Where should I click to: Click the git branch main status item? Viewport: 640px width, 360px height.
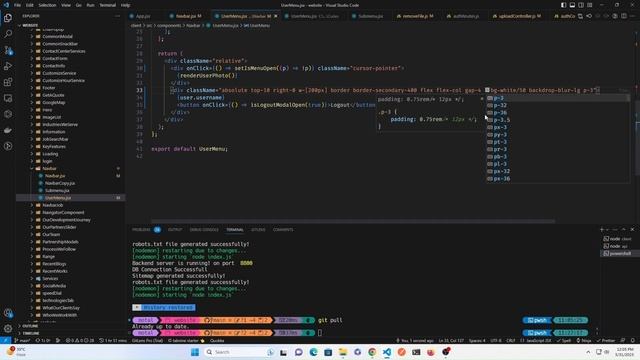(x=22, y=340)
